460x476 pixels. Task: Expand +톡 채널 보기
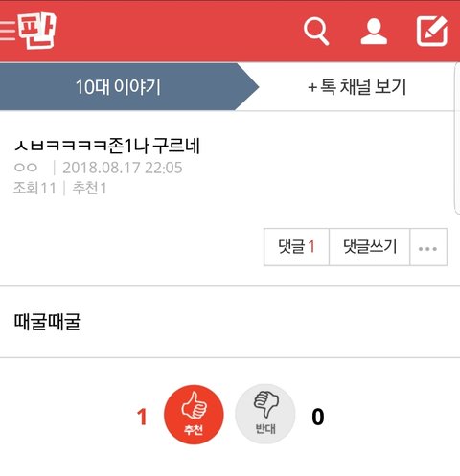point(356,87)
